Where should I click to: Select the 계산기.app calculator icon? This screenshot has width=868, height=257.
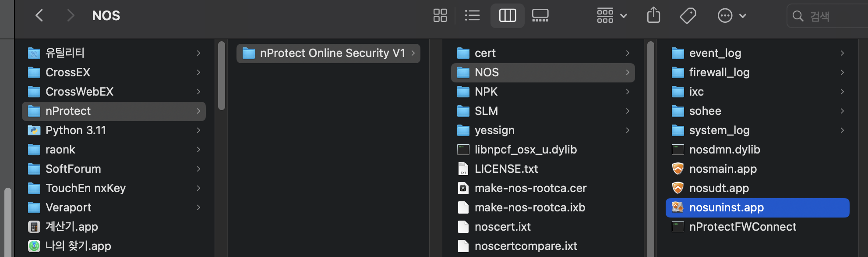[x=34, y=227]
